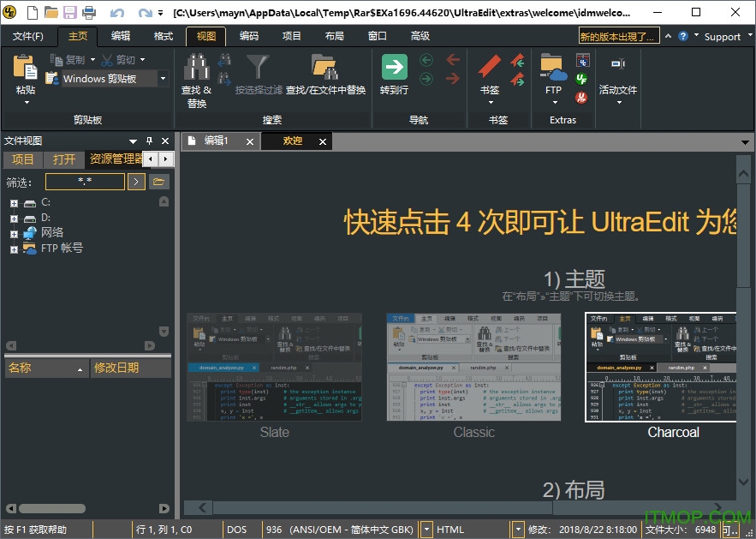Viewport: 756px width, 539px height.
Task: Click the next bookmark icon
Action: pyautogui.click(x=518, y=78)
